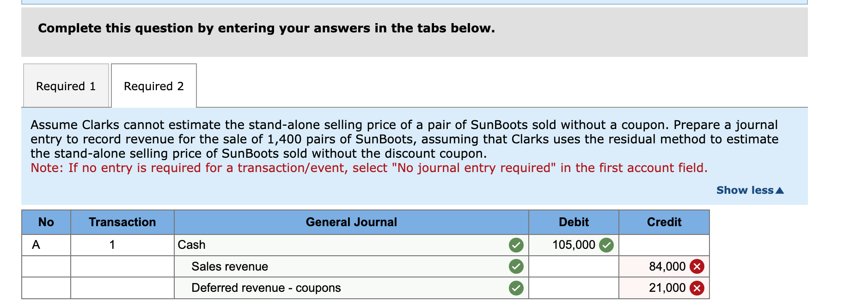Select the Required 2 tab
Viewport: 868px width, 308px height.
point(154,86)
